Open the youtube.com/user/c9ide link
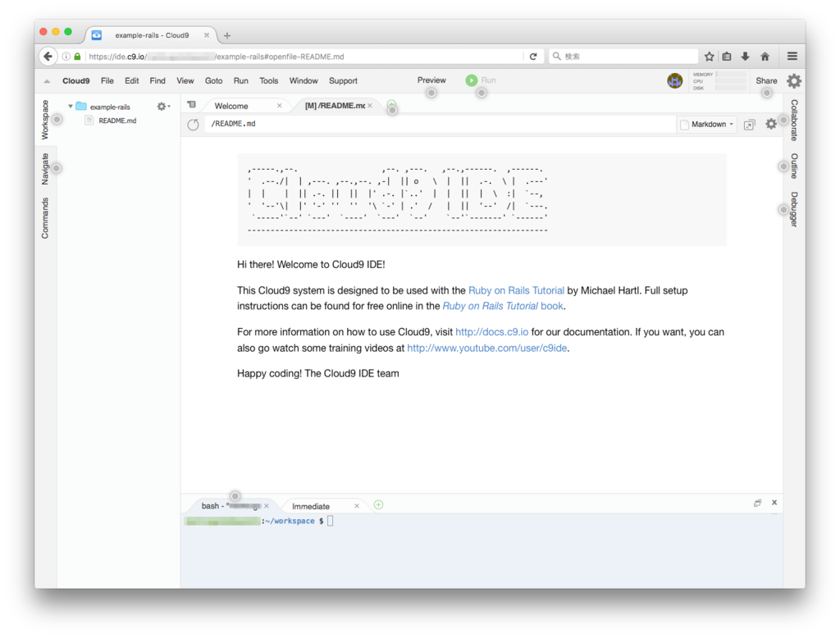Image resolution: width=840 pixels, height=638 pixels. (487, 349)
